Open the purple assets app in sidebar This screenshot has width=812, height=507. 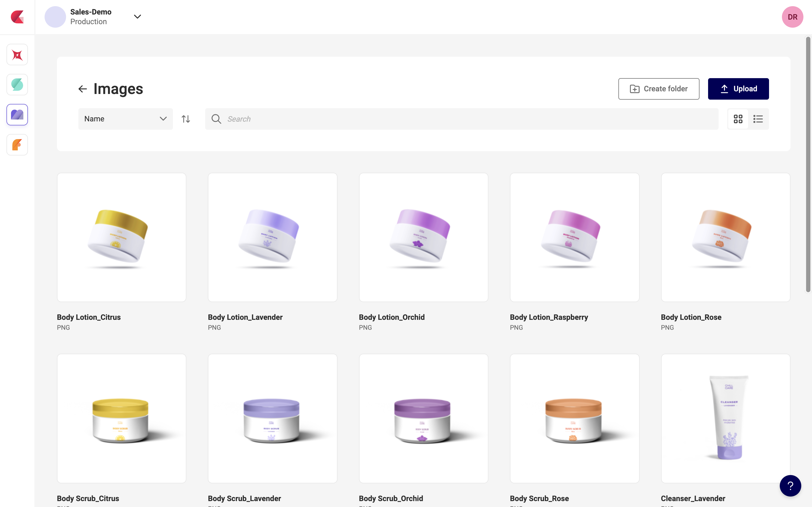[x=17, y=115]
